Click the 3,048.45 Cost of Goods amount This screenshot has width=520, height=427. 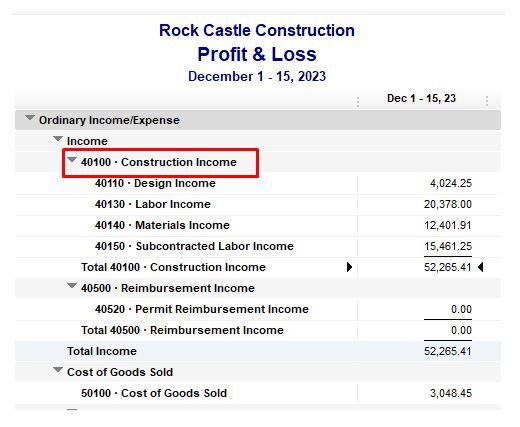451,393
